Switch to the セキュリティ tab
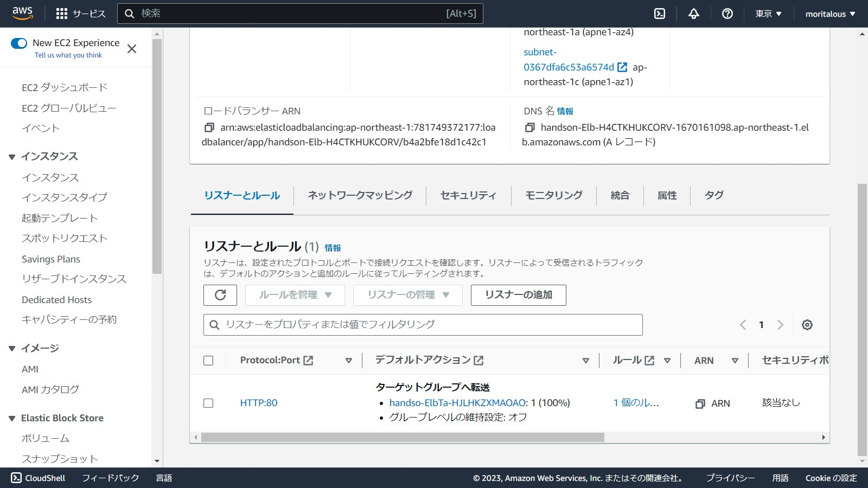 coord(468,195)
